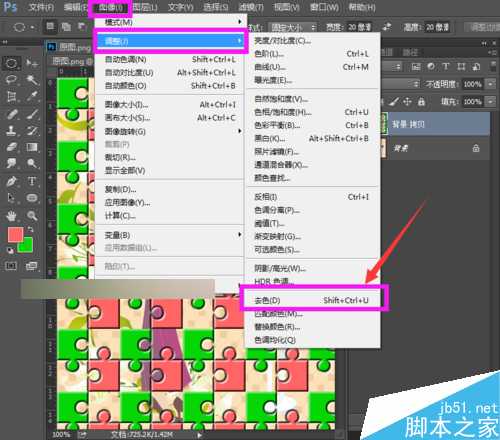Toggle lock all in Layers panel
The image size is (500, 440).
click(x=421, y=101)
